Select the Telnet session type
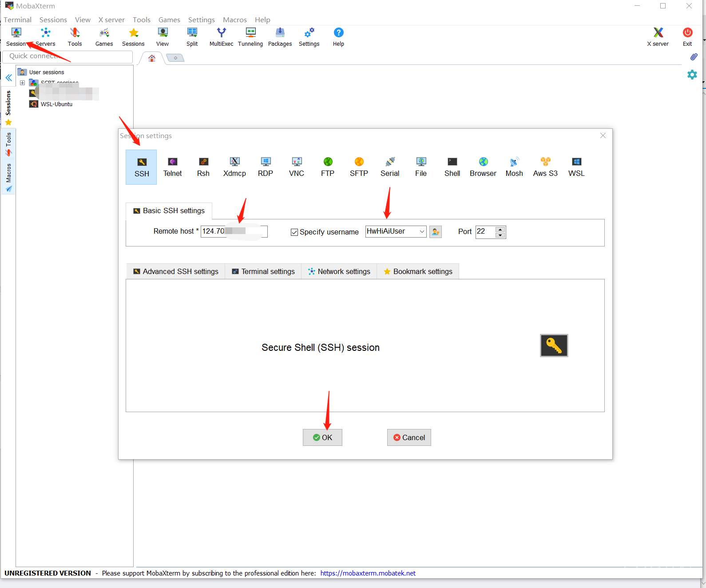706x588 pixels. tap(172, 167)
